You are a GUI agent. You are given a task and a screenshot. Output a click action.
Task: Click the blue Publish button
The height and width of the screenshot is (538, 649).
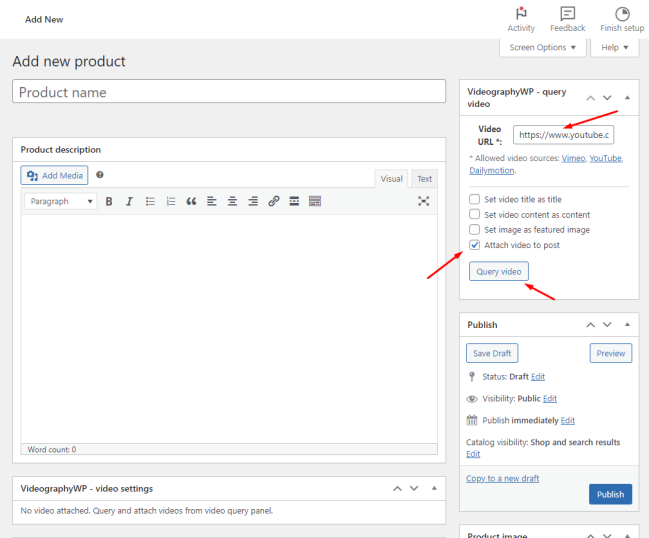tap(611, 495)
